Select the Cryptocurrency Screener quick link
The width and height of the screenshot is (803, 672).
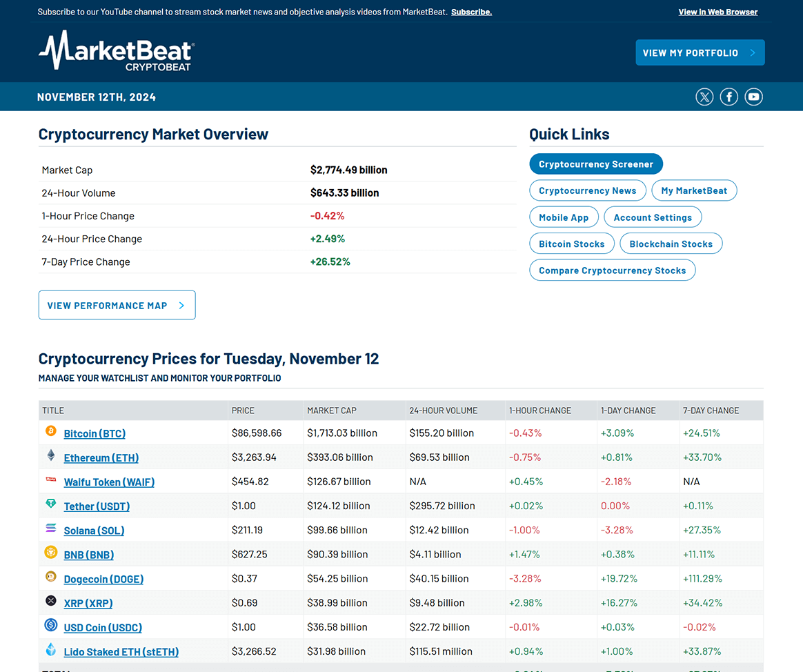[595, 164]
